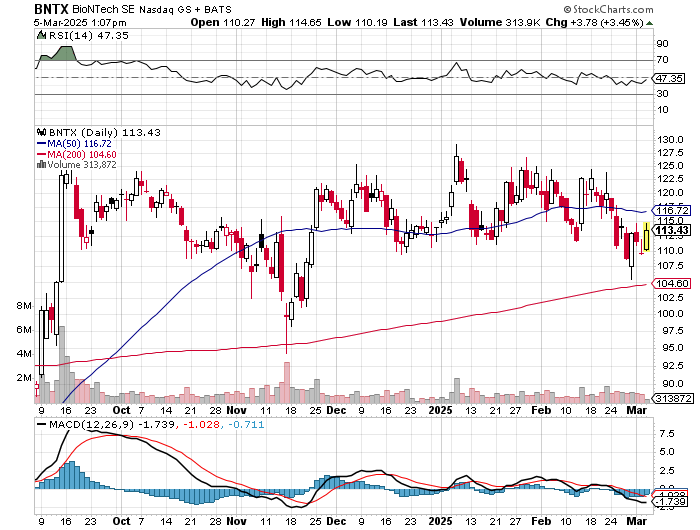Click the blue line swatch of the MA(50) legend

pos(42,143)
